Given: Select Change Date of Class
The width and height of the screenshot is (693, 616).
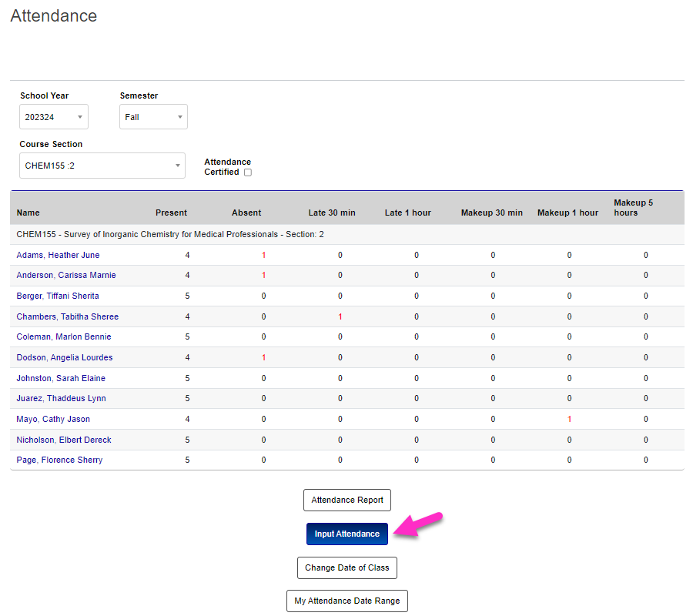Looking at the screenshot, I should point(346,567).
